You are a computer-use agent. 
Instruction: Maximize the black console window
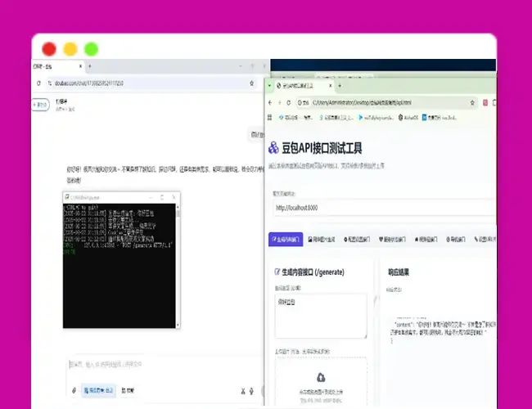[162, 197]
